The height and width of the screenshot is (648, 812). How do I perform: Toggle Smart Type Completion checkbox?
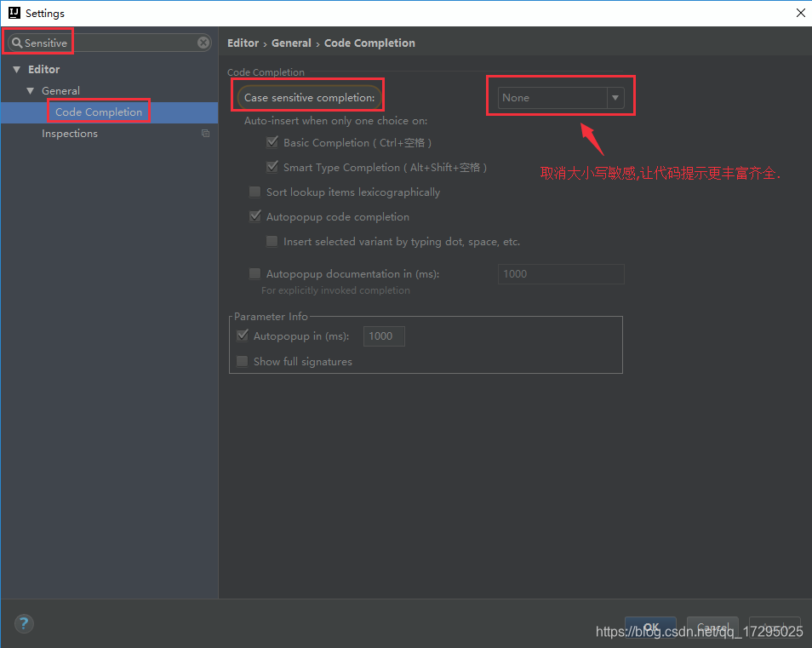(x=272, y=167)
